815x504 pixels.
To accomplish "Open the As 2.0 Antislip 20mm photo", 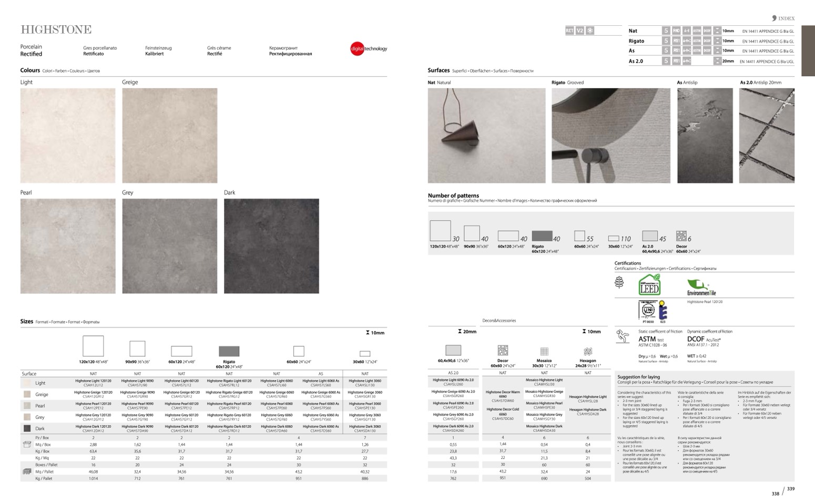I will 766,136.
